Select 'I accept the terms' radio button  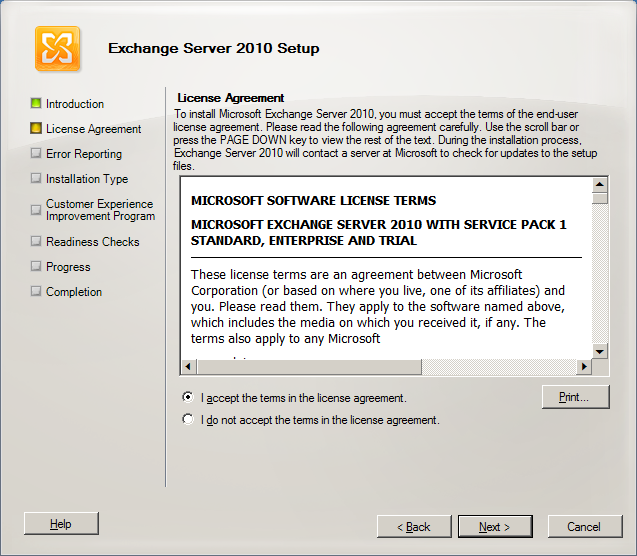click(188, 397)
